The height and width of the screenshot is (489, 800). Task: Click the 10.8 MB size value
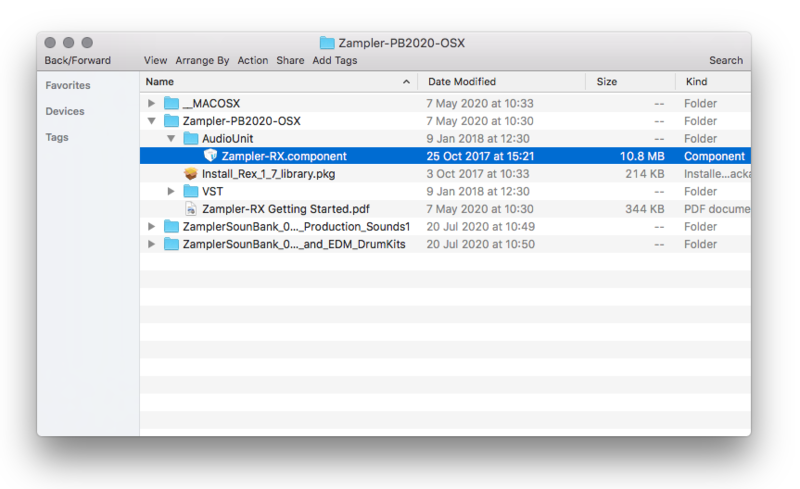(x=642, y=156)
